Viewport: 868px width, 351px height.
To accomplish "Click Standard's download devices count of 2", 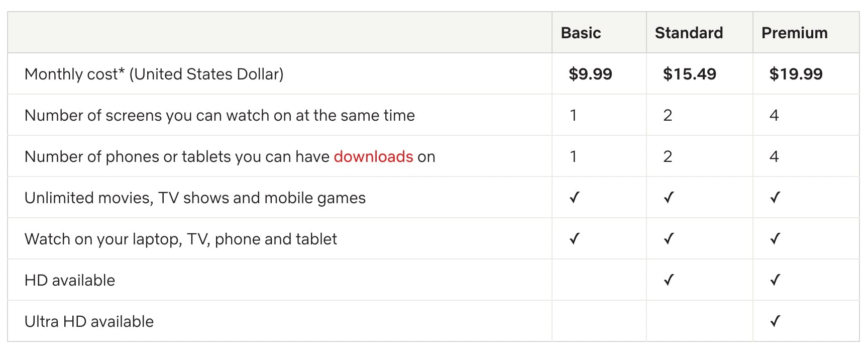I will click(668, 157).
